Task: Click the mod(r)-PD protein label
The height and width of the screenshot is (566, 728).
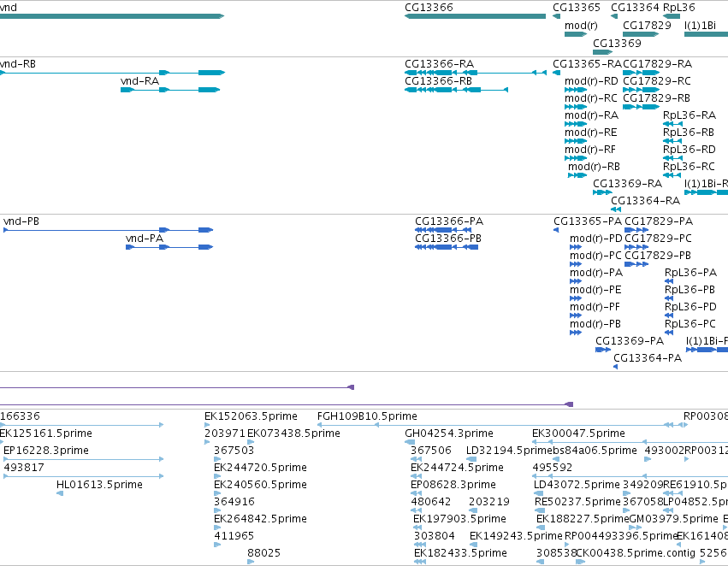Action: [x=595, y=239]
